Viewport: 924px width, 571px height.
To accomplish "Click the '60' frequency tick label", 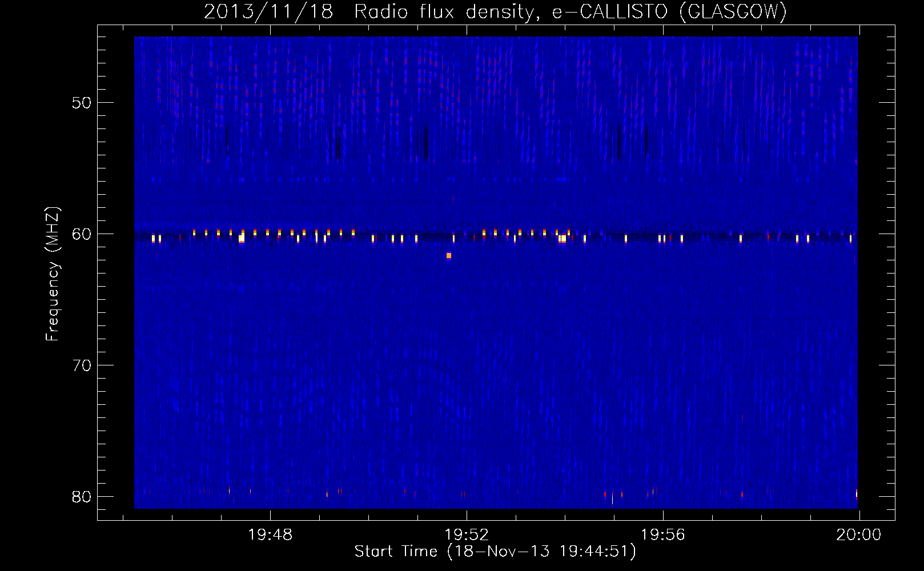I will tap(82, 234).
